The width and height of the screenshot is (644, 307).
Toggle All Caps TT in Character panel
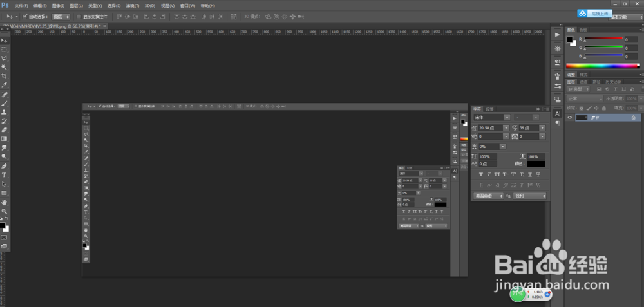tap(497, 174)
